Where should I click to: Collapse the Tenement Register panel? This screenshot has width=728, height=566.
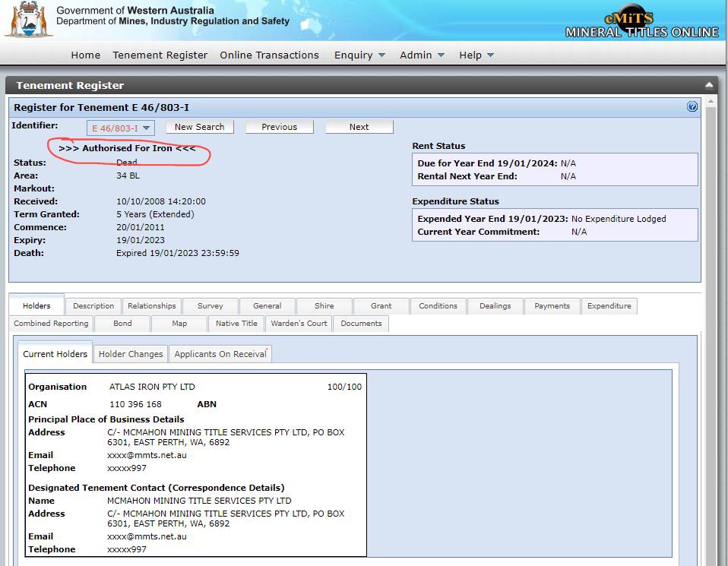pyautogui.click(x=709, y=85)
